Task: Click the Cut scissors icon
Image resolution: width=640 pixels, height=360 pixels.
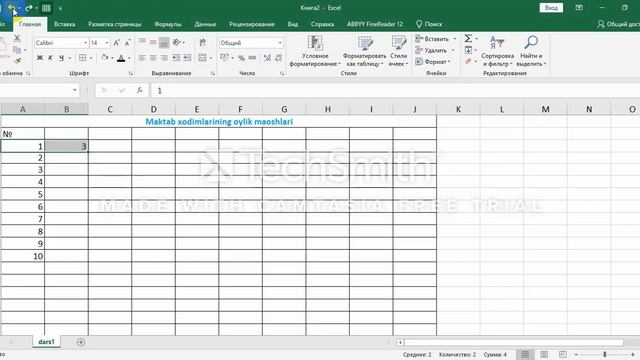Action: [17, 38]
